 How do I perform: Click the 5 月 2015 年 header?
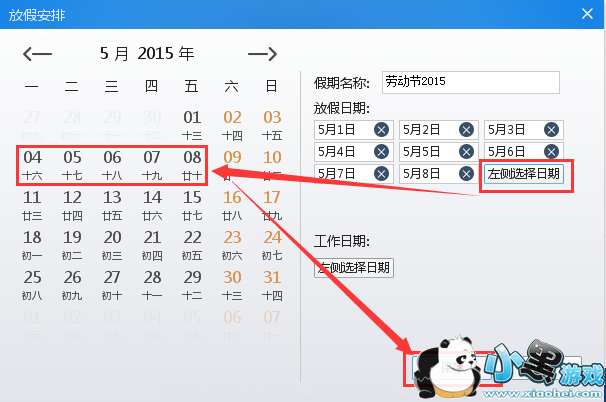pyautogui.click(x=147, y=54)
